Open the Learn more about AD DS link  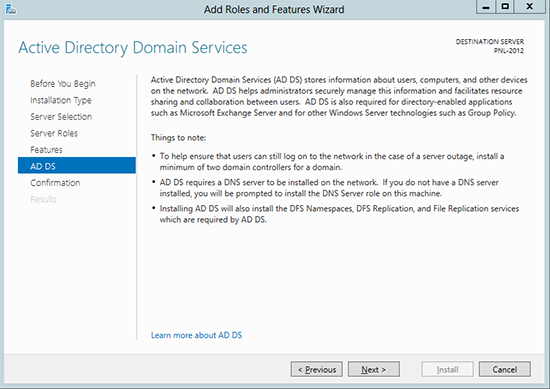(196, 335)
